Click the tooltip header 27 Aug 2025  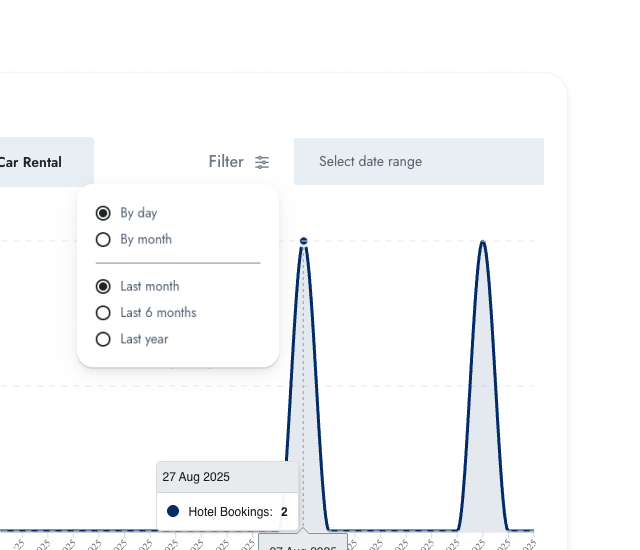pos(196,477)
